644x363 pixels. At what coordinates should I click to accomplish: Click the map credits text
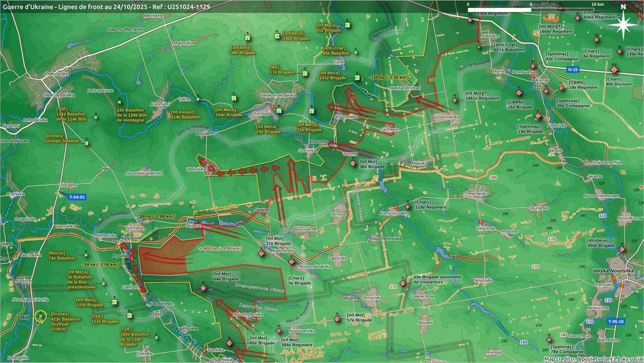tap(592, 359)
